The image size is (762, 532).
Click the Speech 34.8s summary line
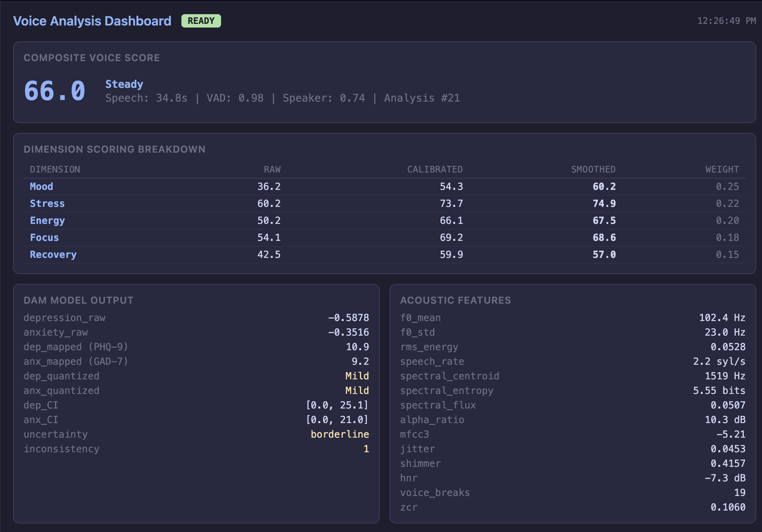(x=283, y=98)
